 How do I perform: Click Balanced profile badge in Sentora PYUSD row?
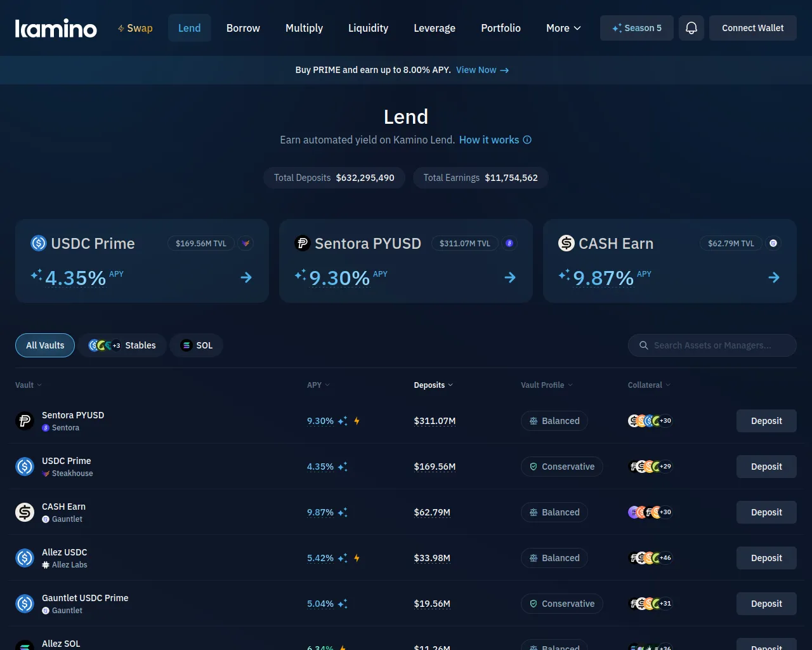coord(554,421)
